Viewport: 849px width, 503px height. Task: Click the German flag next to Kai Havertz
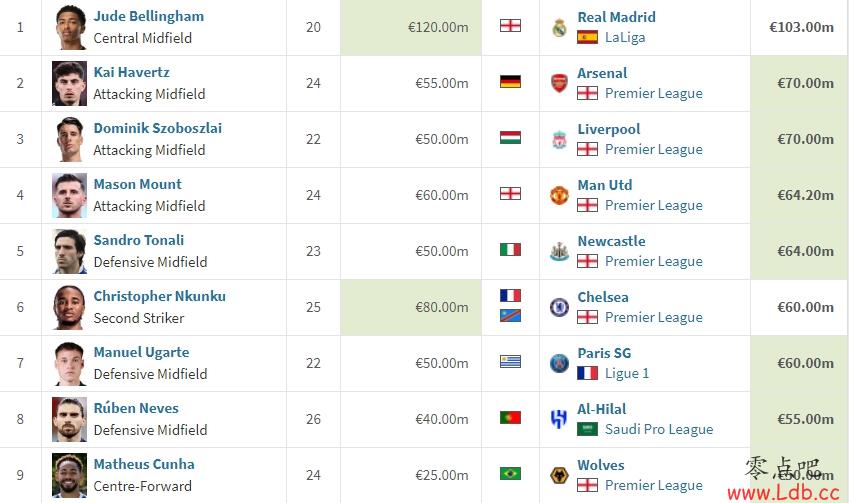coord(510,82)
